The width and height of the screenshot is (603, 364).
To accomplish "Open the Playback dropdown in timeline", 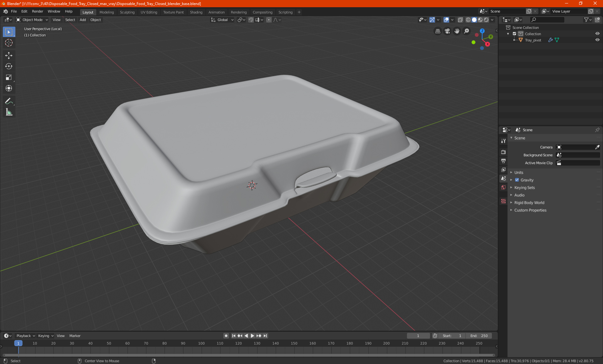I will click(25, 336).
